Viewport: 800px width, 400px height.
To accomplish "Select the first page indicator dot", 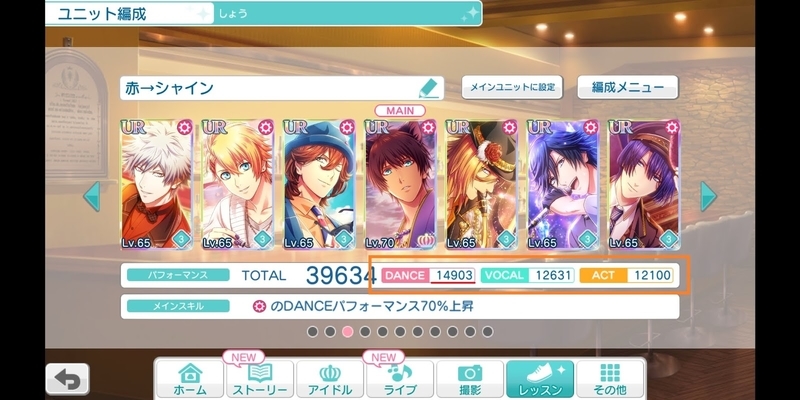I will [313, 332].
